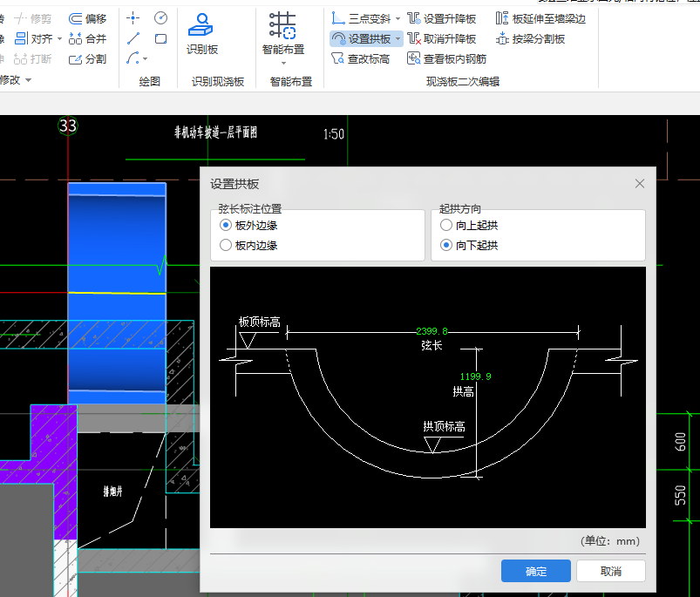
Task: Click the 设置拱板 tool
Action: 362,39
